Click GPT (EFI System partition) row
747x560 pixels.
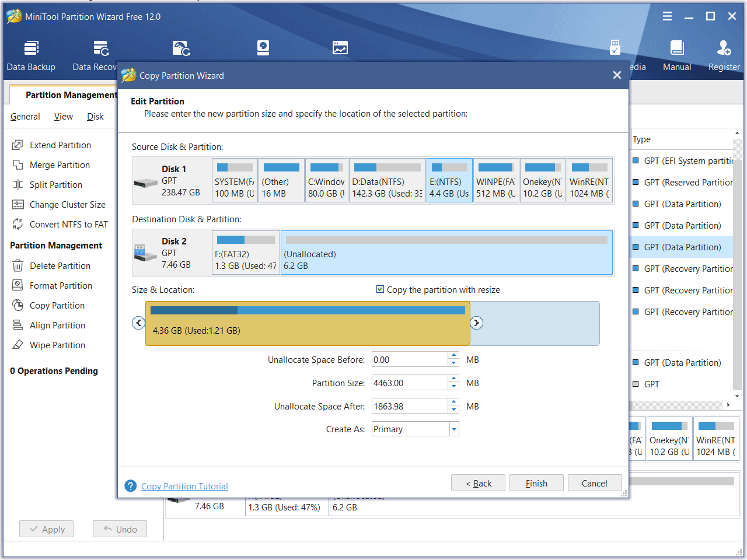tap(682, 160)
